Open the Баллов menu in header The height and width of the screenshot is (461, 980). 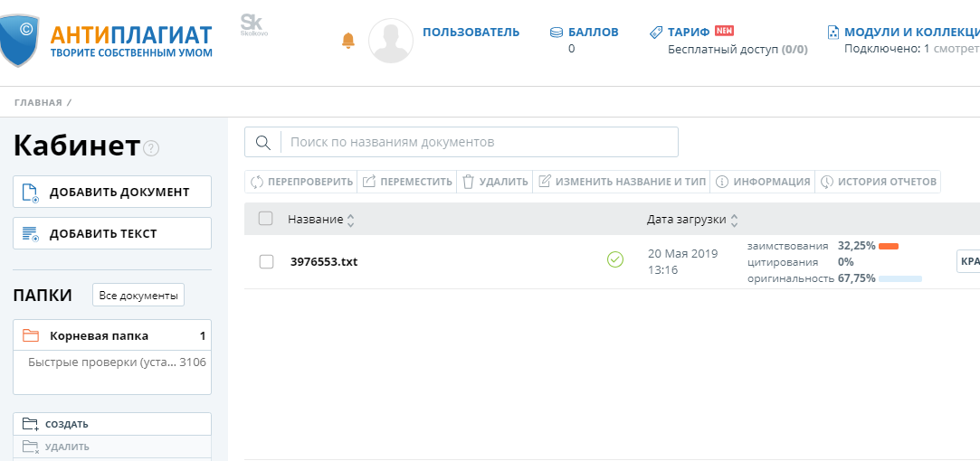585,33
